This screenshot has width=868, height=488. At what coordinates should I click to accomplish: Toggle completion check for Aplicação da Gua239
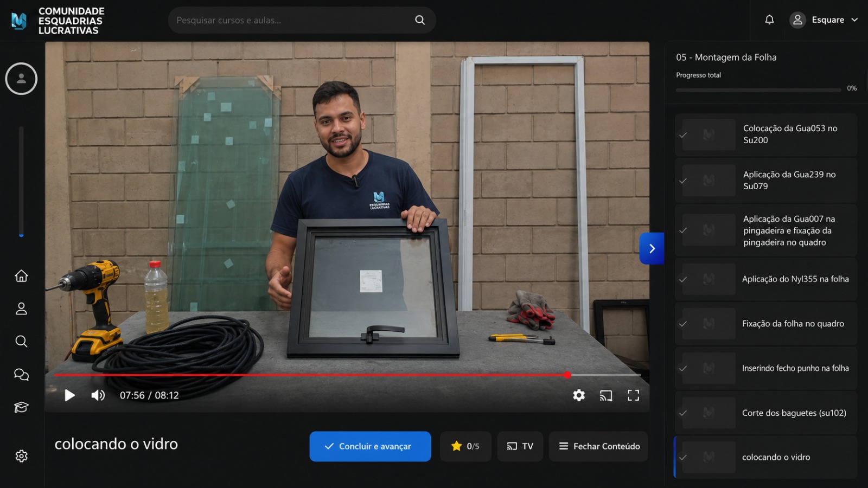[x=683, y=181]
